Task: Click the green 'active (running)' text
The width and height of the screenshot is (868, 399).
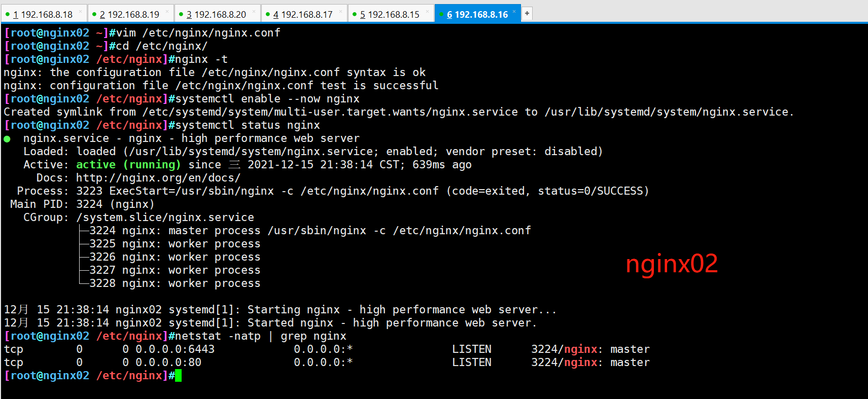Action: pos(128,165)
